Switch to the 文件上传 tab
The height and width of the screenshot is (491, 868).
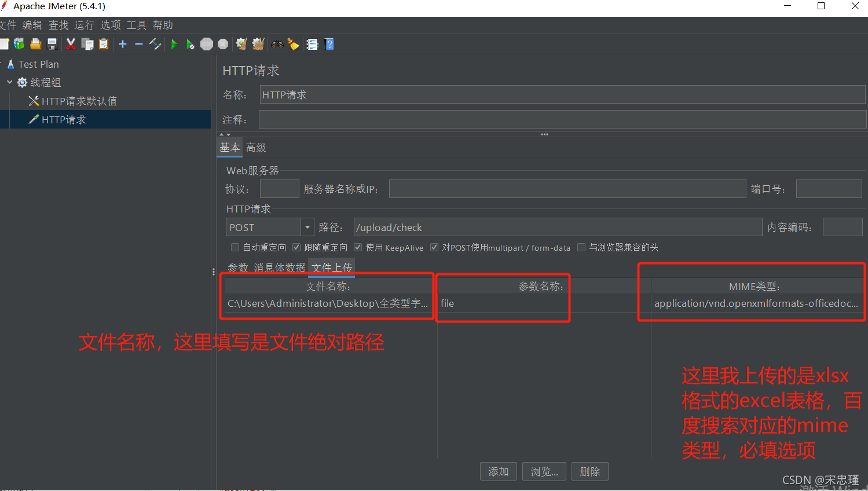(332, 267)
